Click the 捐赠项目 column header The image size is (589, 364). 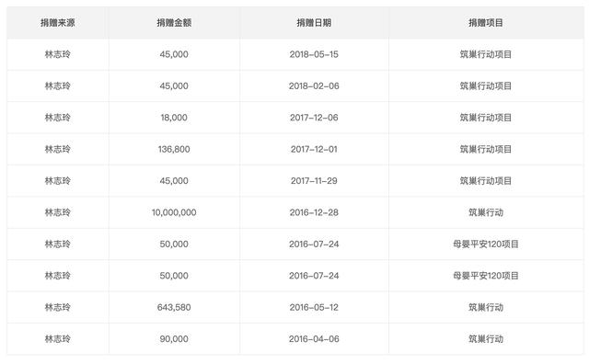tap(486, 23)
